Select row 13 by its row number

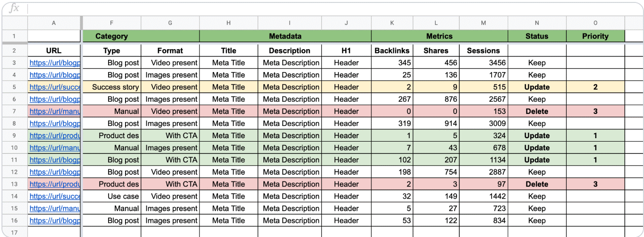14,184
